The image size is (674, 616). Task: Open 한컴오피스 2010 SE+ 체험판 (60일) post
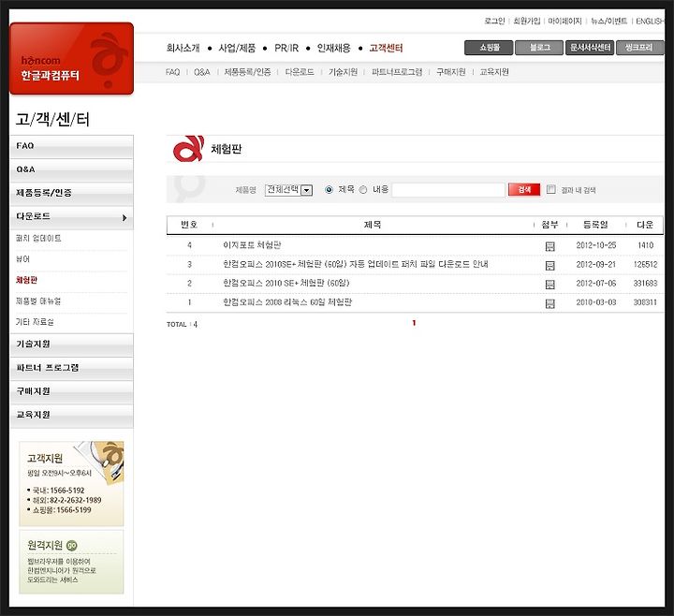(286, 284)
